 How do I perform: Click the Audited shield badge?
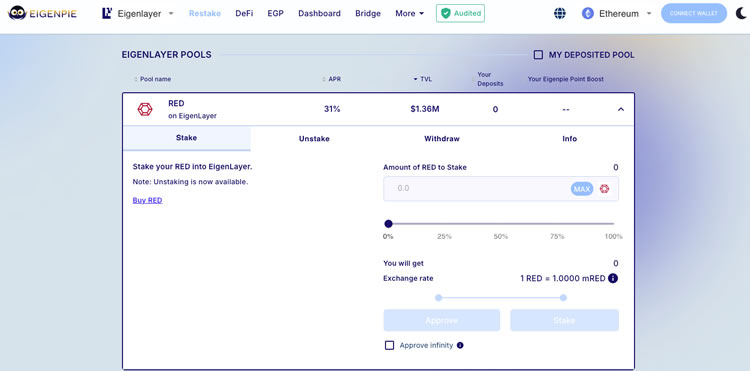(460, 13)
